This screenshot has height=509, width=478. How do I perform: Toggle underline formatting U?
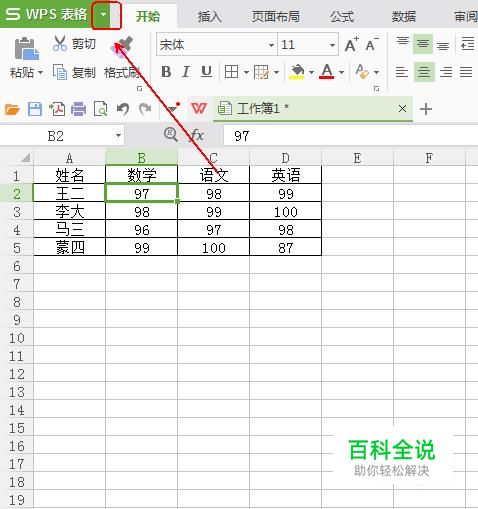click(206, 72)
